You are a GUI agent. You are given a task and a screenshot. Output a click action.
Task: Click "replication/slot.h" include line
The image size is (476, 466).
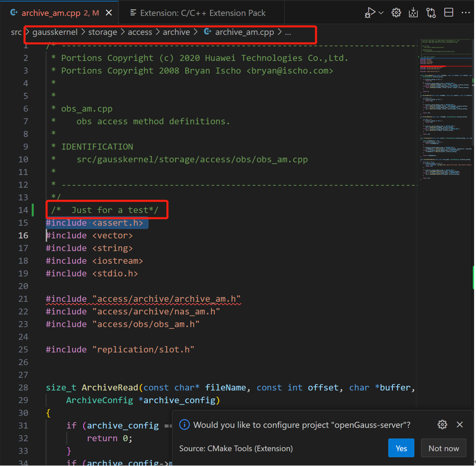point(120,350)
